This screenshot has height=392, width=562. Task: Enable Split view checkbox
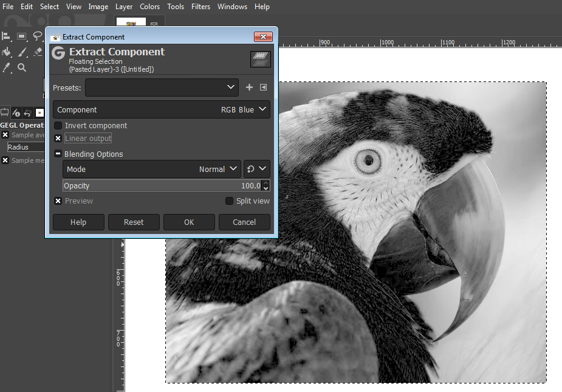click(229, 201)
